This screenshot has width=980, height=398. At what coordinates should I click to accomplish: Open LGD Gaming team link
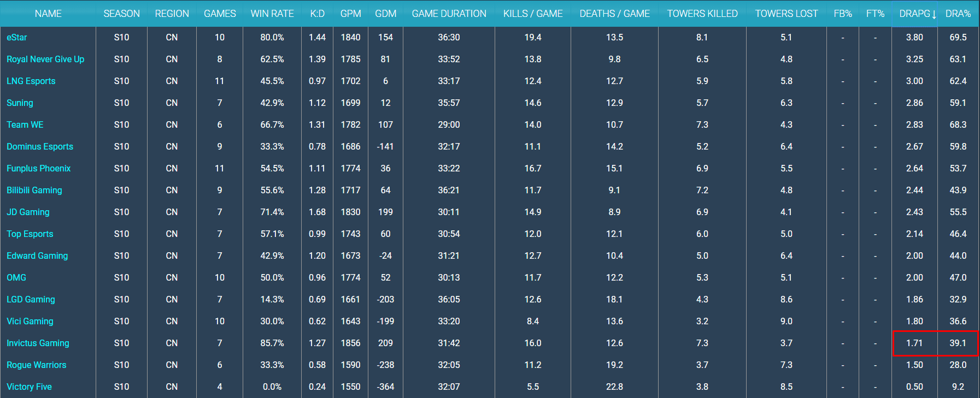coord(31,299)
